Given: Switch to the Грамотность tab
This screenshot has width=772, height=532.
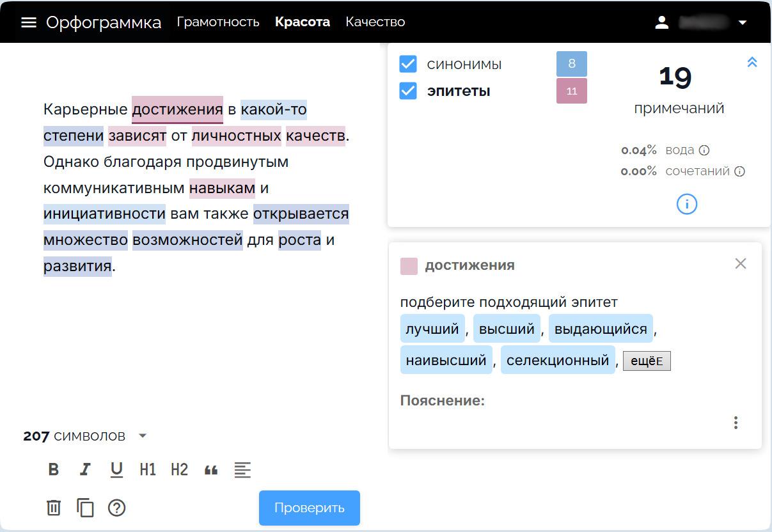Looking at the screenshot, I should [x=218, y=21].
